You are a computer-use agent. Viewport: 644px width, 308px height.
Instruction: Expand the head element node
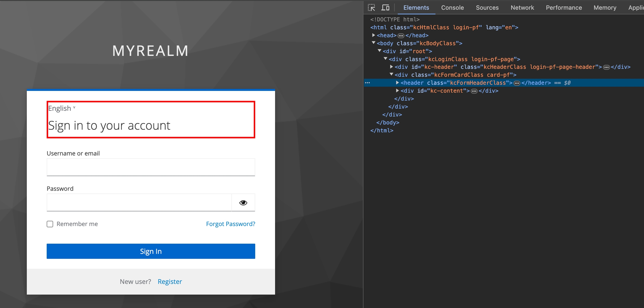click(373, 35)
